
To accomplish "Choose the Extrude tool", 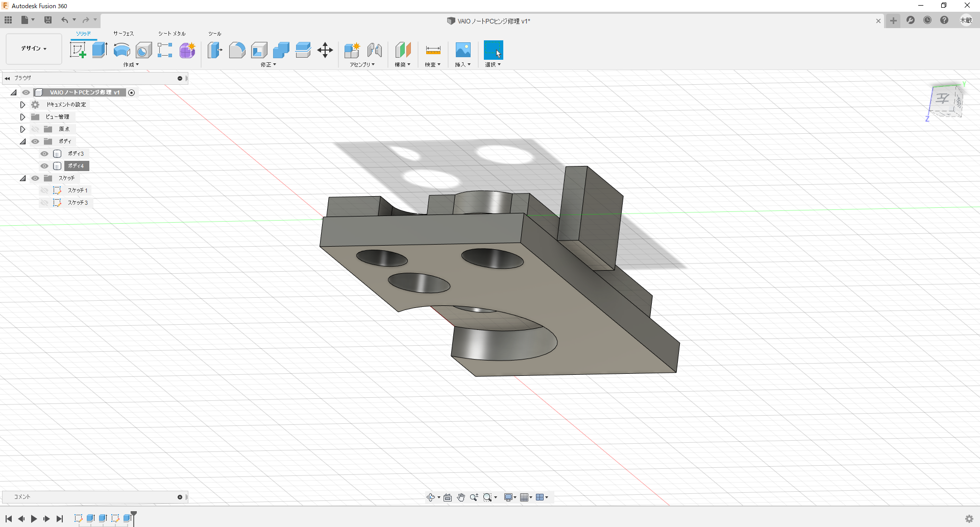I will tap(100, 50).
